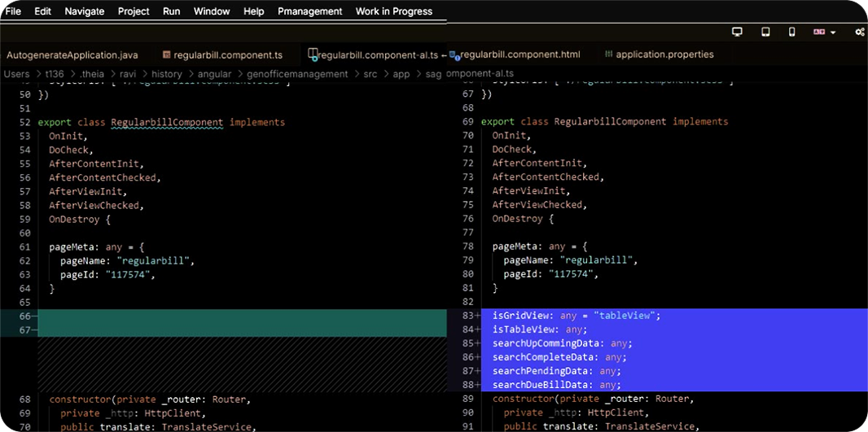
Task: Open the Window menu
Action: (x=212, y=11)
